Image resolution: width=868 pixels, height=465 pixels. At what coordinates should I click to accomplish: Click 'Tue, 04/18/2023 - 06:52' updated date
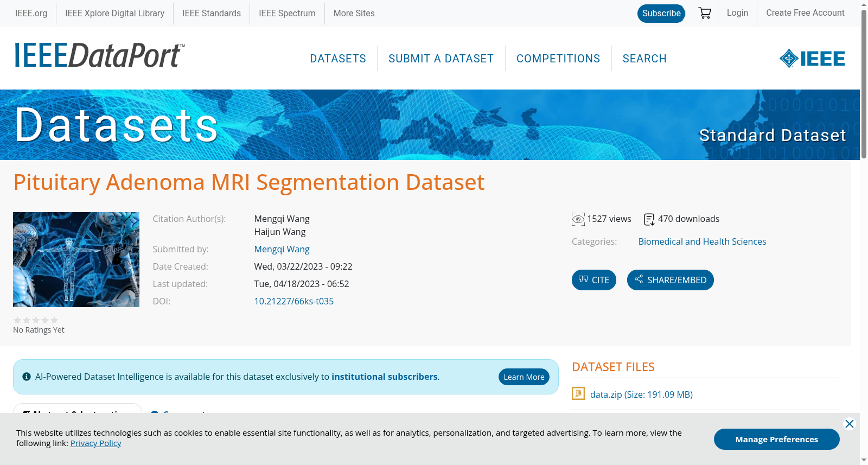(x=302, y=284)
